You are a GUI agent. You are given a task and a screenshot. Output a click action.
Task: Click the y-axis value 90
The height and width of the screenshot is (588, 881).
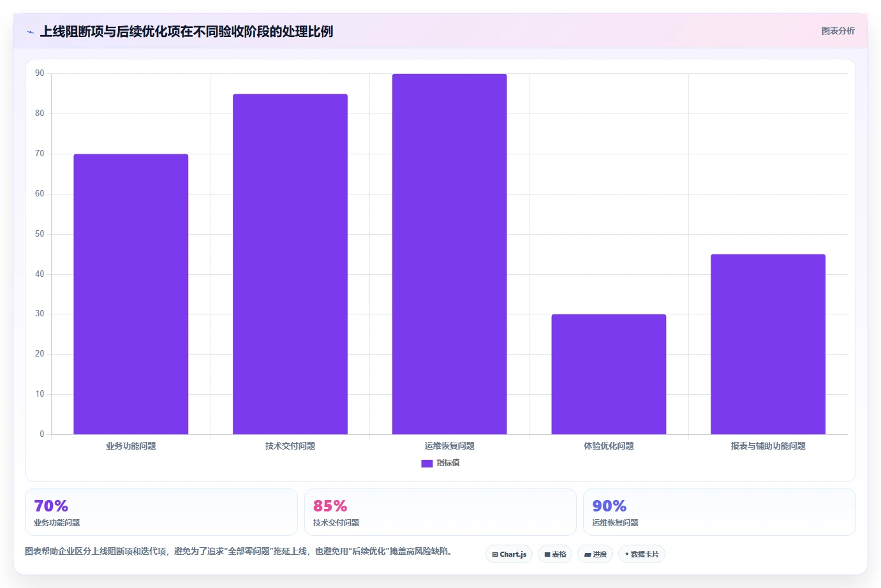[40, 73]
